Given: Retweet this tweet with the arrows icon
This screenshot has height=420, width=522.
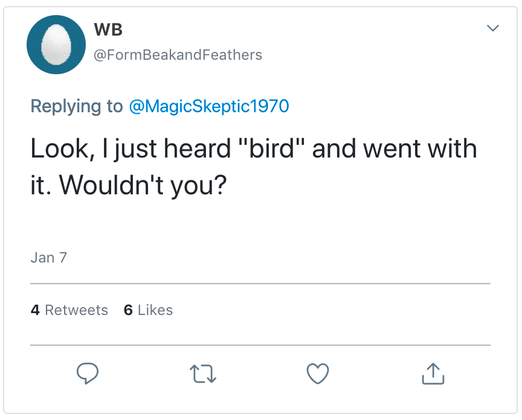Looking at the screenshot, I should 203,374.
